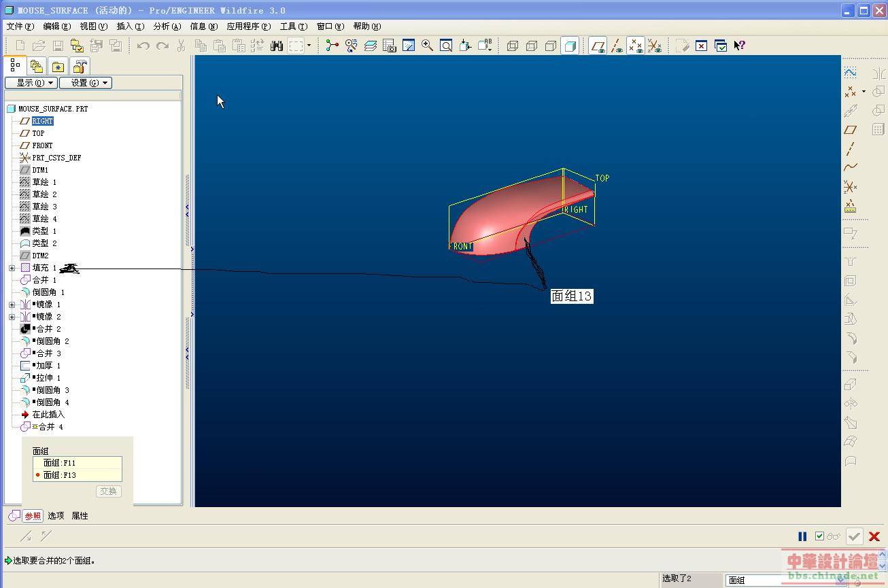Viewport: 888px width, 588px height.
Task: Click the datum axis tool in right toolbar
Action: 850,148
